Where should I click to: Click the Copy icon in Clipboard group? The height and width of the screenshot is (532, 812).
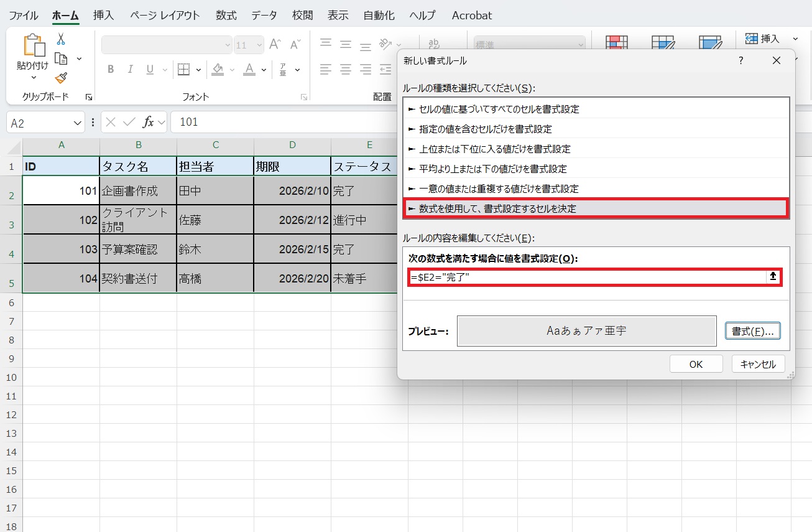click(62, 59)
